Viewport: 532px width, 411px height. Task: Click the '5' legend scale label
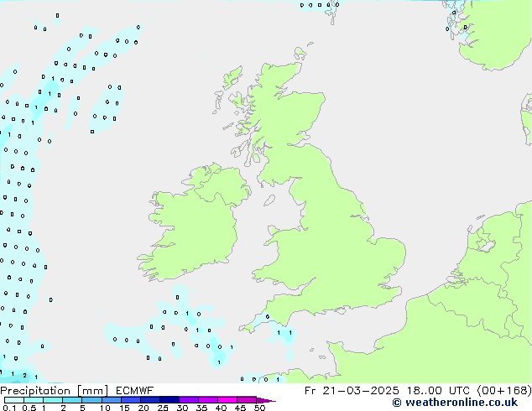pyautogui.click(x=82, y=408)
